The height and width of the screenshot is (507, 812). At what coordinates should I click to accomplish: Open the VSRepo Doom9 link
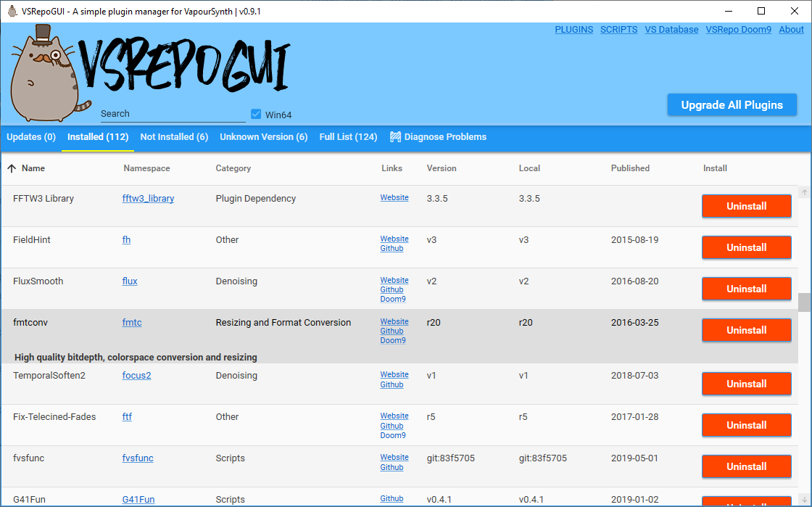pyautogui.click(x=739, y=30)
